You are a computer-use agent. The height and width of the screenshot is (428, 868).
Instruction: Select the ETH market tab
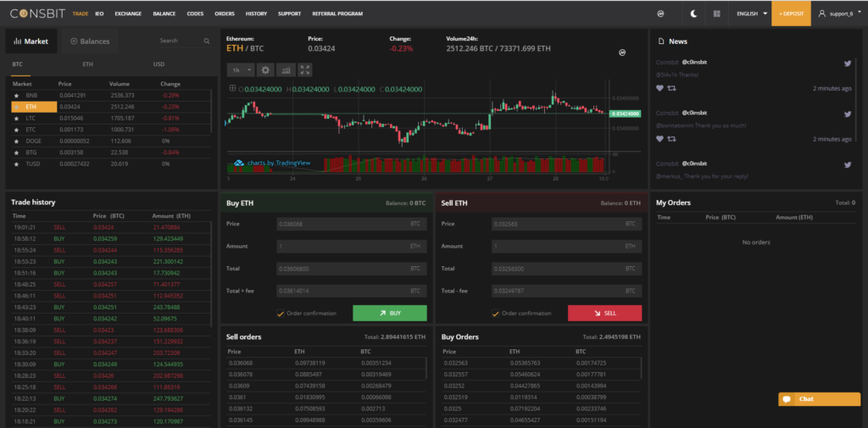click(x=87, y=64)
